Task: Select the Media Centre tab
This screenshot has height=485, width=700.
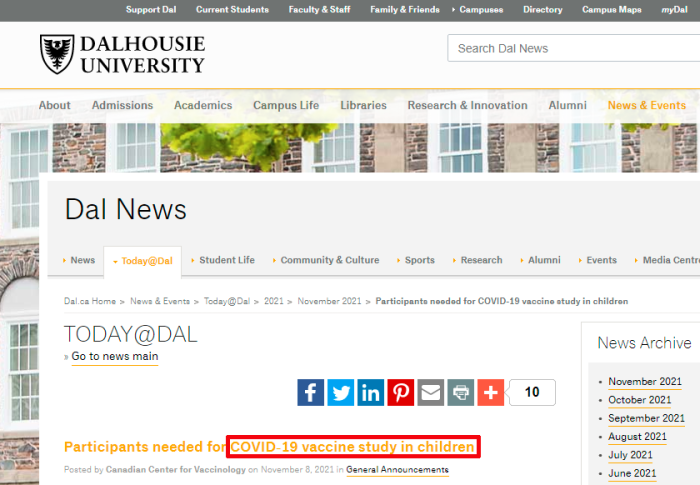Action: tap(667, 260)
